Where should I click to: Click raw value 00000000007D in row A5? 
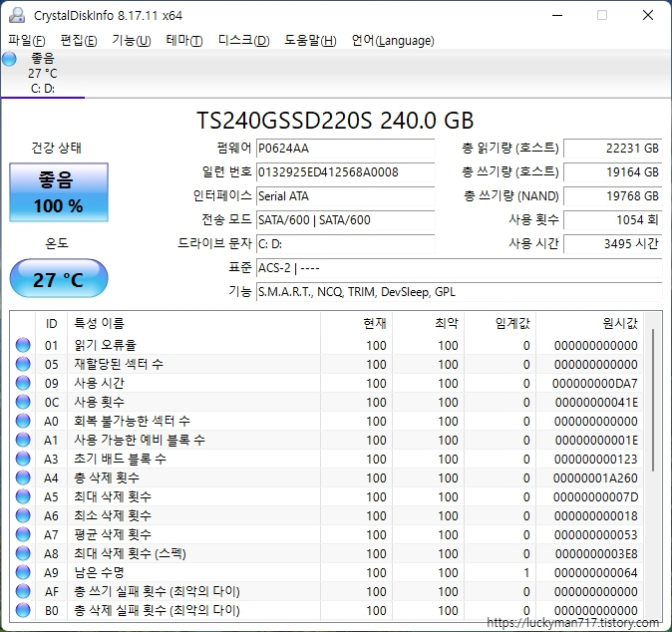595,496
